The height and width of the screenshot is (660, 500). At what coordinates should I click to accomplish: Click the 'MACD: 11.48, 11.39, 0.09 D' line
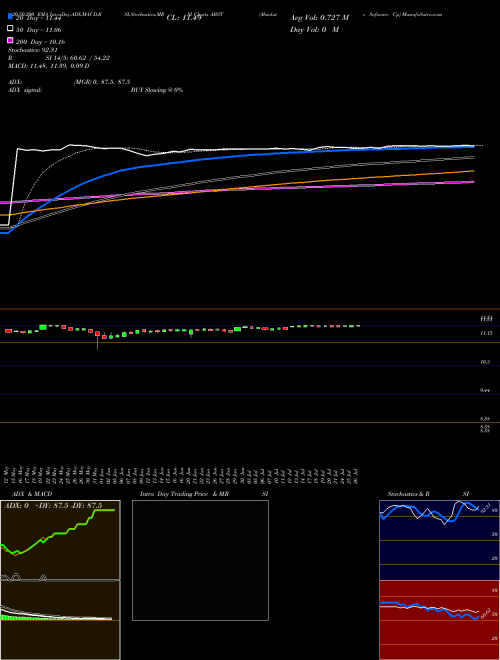coord(48,66)
